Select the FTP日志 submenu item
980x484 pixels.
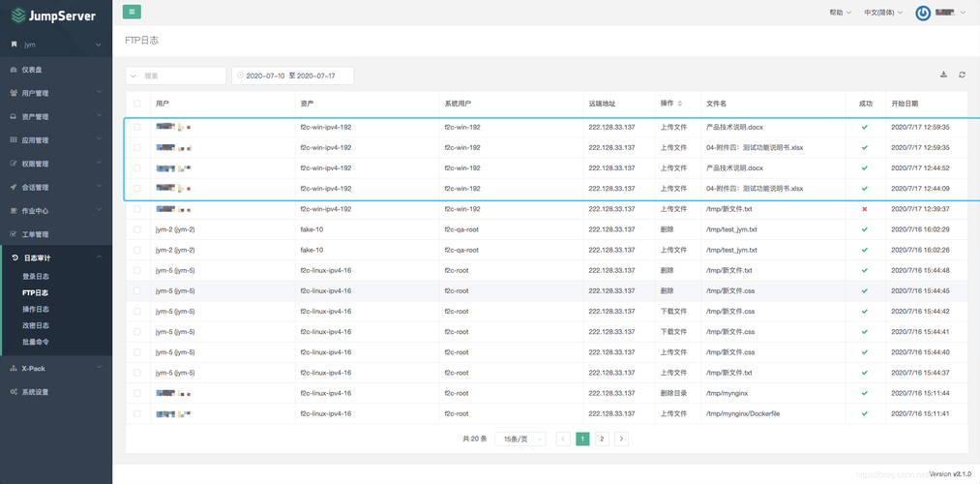tap(36, 292)
